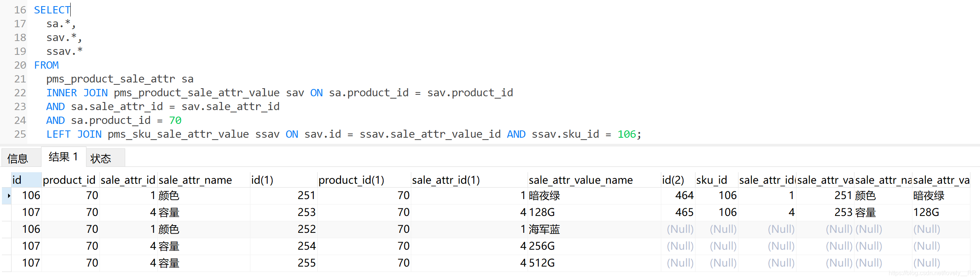Place cursor on the number 106 in query
This screenshot has width=980, height=280.
tap(626, 134)
